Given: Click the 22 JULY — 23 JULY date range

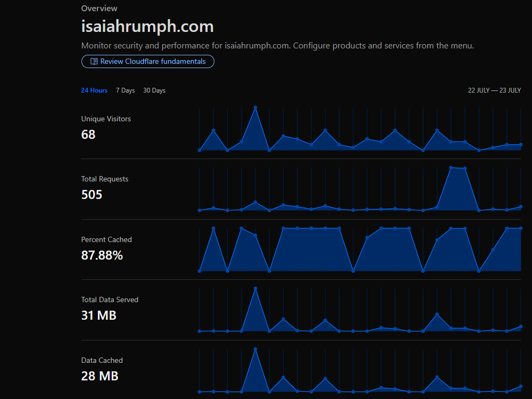Looking at the screenshot, I should pyautogui.click(x=494, y=90).
